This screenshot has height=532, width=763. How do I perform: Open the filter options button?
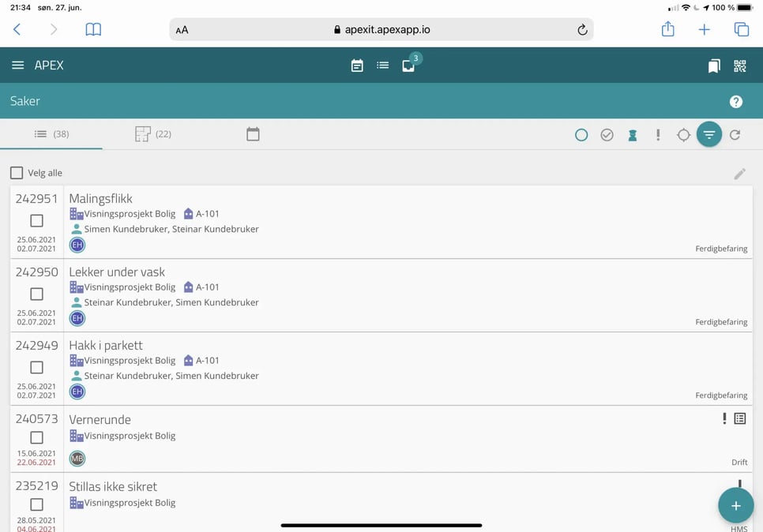[709, 135]
